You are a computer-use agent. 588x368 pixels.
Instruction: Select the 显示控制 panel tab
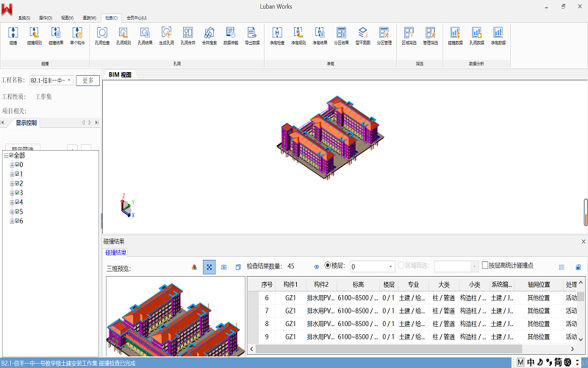(26, 123)
